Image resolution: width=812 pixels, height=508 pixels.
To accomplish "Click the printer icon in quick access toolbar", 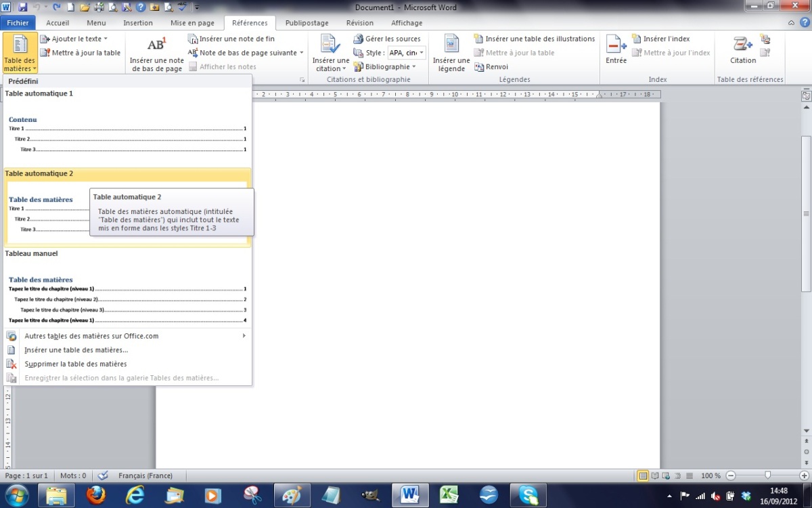I will click(x=99, y=7).
